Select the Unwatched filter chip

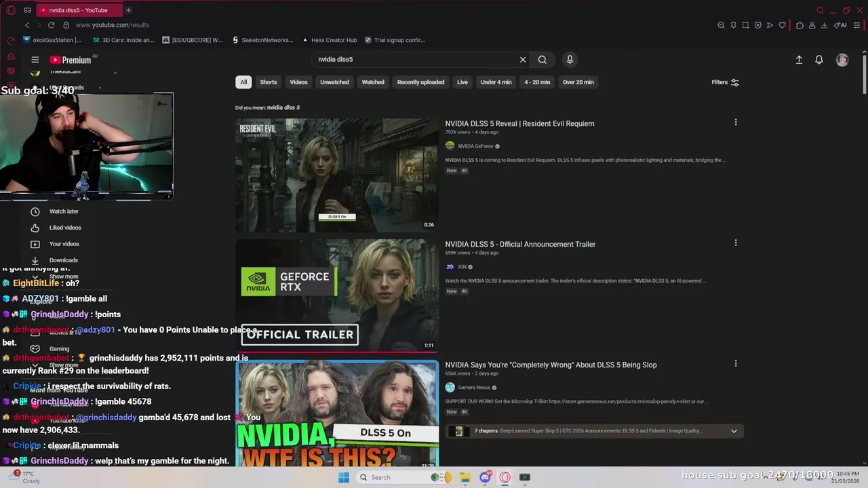pos(335,82)
